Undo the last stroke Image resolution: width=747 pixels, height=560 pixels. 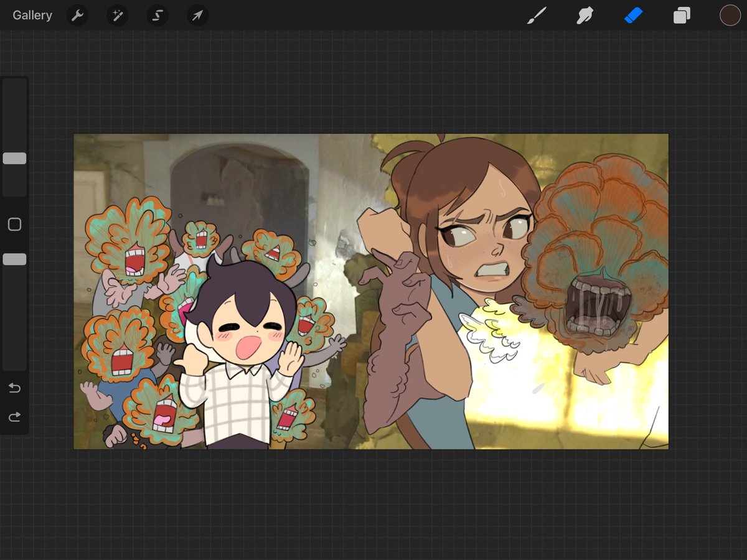point(14,388)
